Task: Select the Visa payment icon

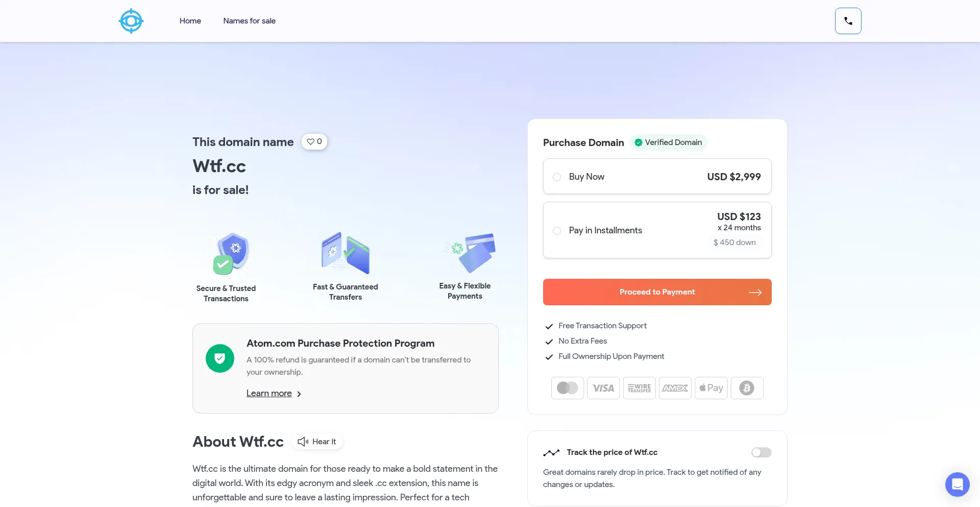Action: tap(603, 388)
